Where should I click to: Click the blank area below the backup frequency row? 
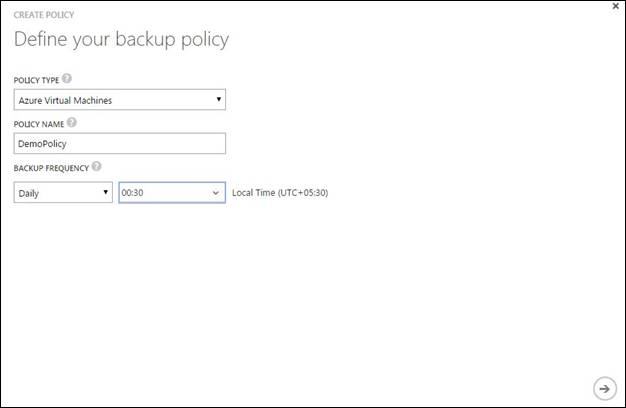[300, 290]
